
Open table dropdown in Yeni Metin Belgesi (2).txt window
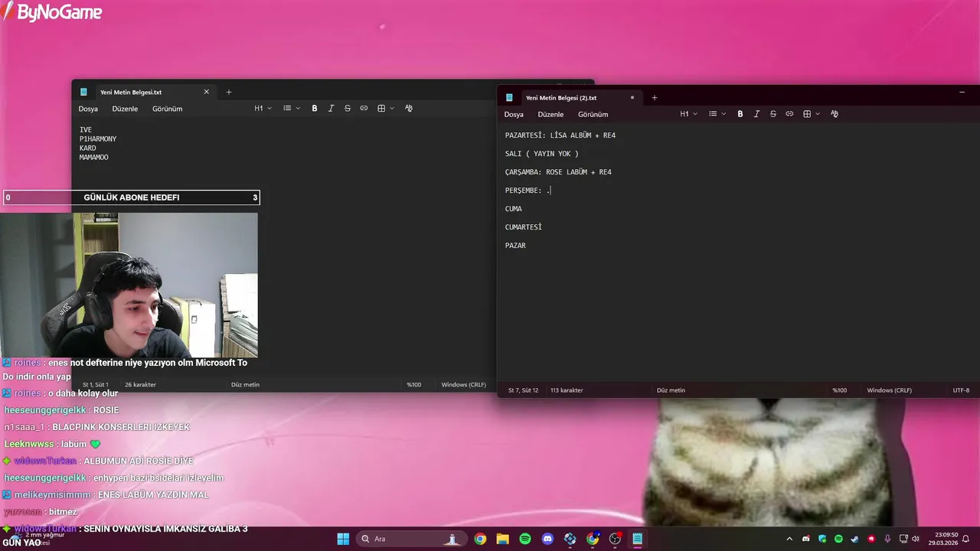(x=812, y=114)
